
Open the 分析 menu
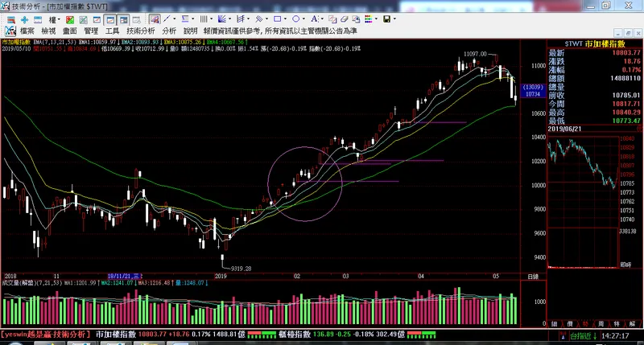coord(169,31)
